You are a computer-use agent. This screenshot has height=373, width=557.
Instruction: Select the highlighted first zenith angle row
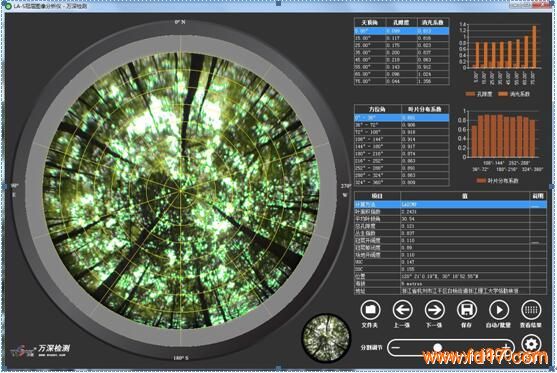pyautogui.click(x=401, y=31)
